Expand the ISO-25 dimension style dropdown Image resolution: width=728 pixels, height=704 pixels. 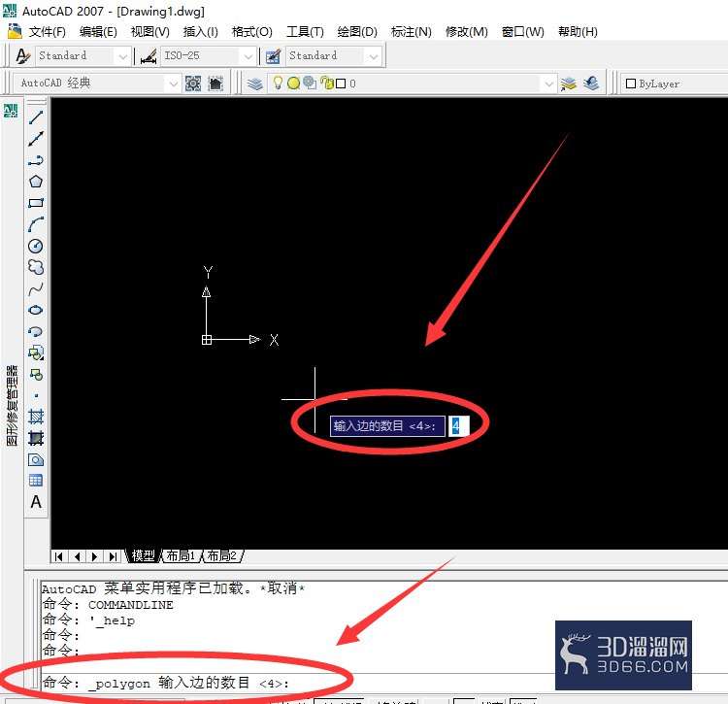tap(248, 56)
